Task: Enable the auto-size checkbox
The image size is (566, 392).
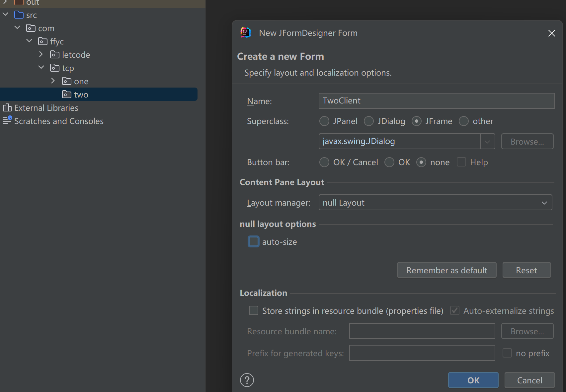Action: tap(254, 241)
